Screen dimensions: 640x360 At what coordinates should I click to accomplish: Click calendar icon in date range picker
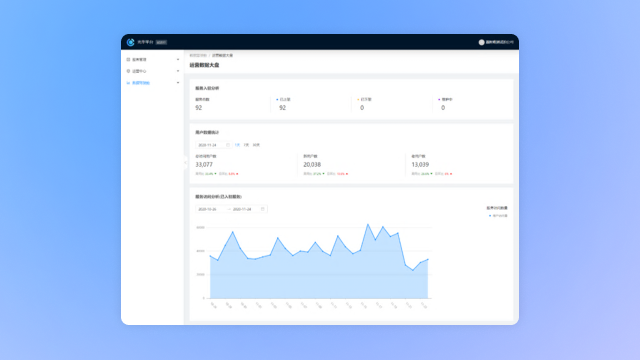tap(262, 209)
